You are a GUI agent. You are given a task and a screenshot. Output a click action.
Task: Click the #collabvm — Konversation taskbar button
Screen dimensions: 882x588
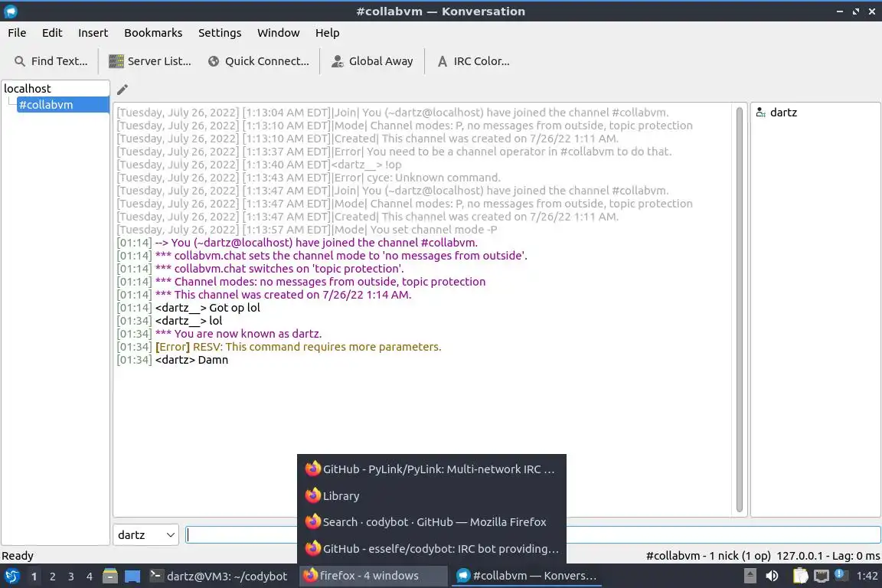[x=527, y=576]
